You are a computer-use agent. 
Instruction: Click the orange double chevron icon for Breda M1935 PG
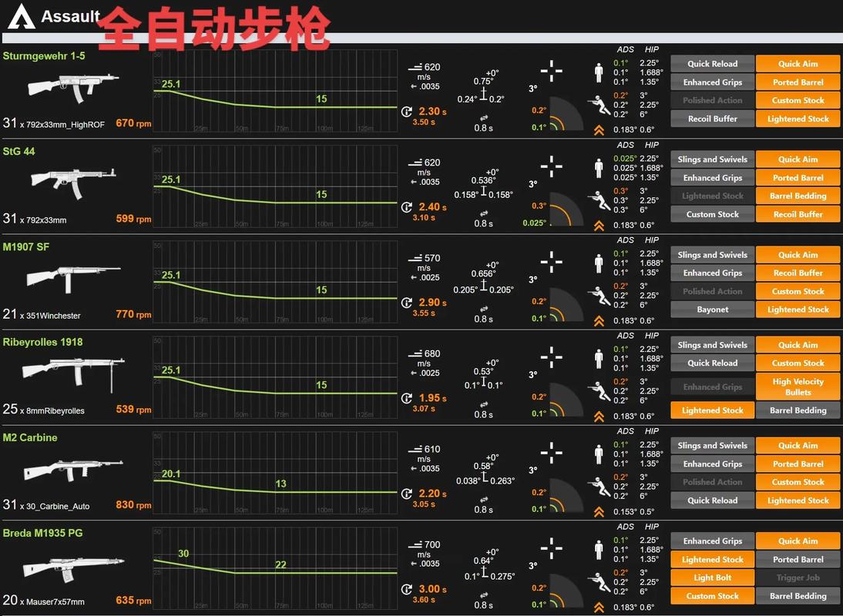[x=598, y=608]
